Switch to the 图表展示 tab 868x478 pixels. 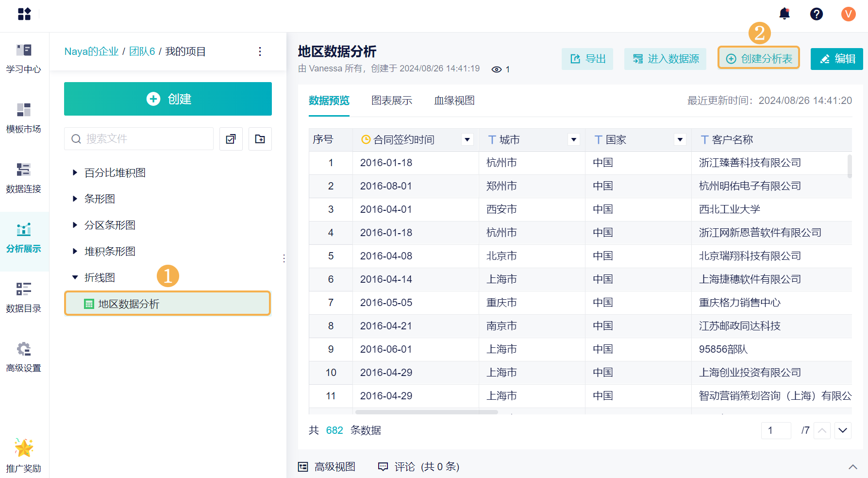[392, 101]
